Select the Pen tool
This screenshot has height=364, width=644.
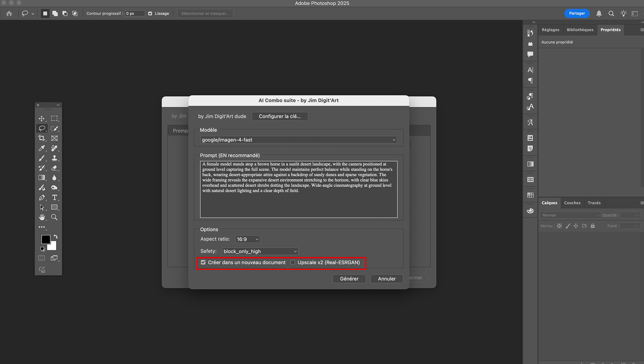point(42,197)
